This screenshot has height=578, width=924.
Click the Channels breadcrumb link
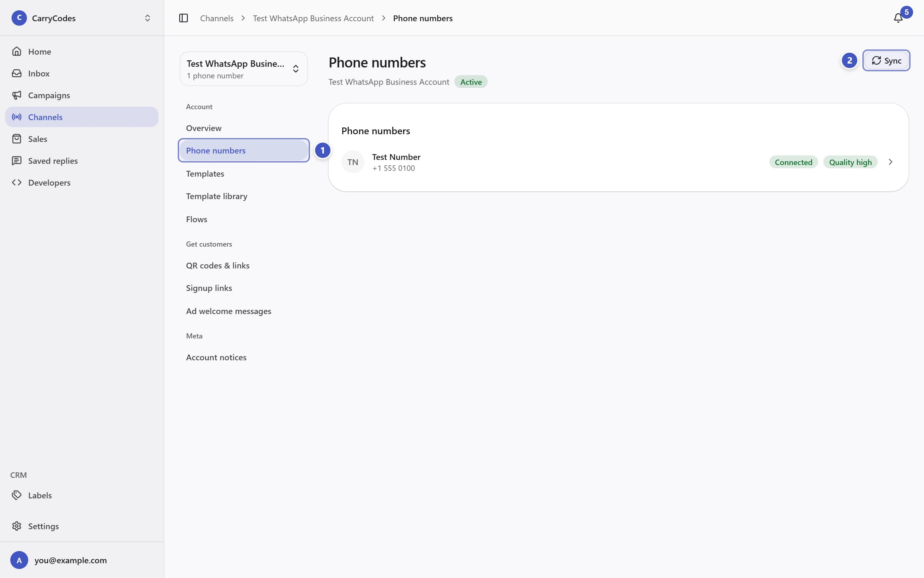pyautogui.click(x=217, y=18)
